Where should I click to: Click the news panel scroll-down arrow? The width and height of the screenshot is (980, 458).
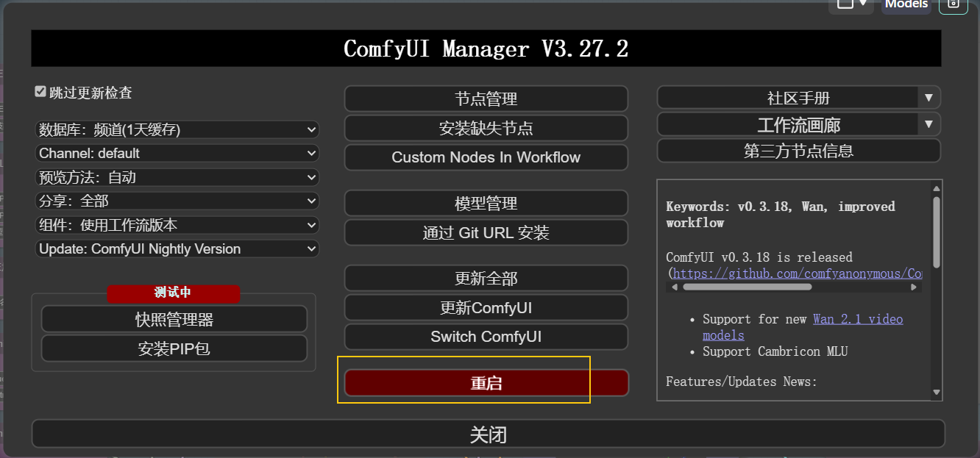point(936,393)
